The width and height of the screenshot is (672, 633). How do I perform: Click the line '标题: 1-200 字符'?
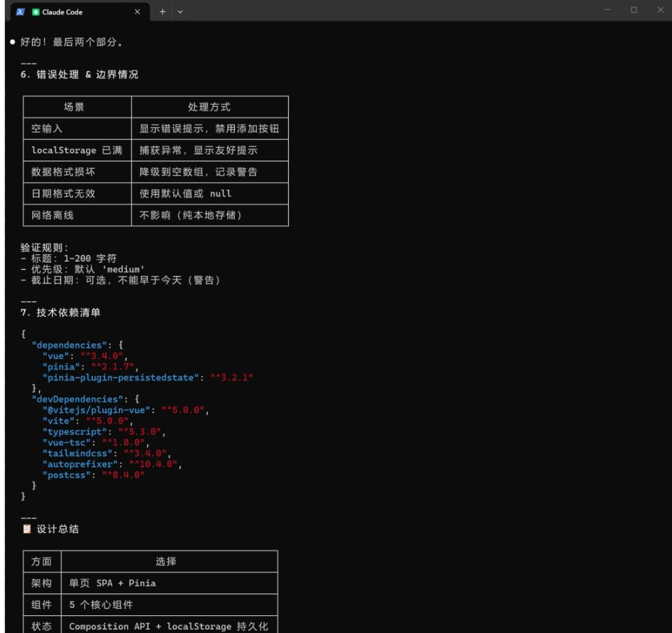(68, 258)
